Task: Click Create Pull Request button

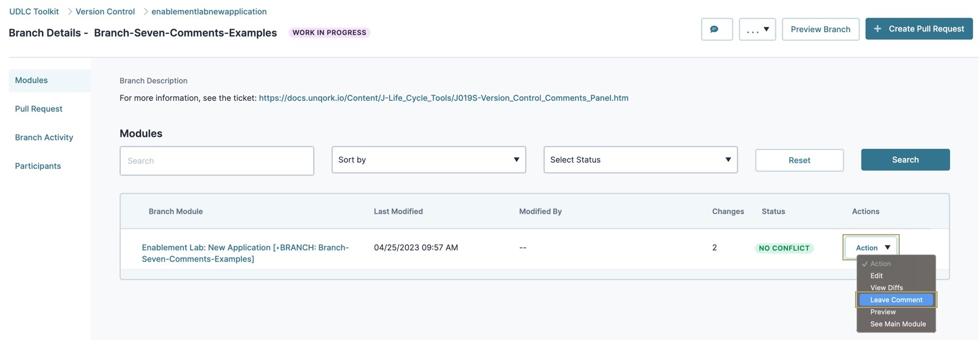Action: pyautogui.click(x=919, y=29)
